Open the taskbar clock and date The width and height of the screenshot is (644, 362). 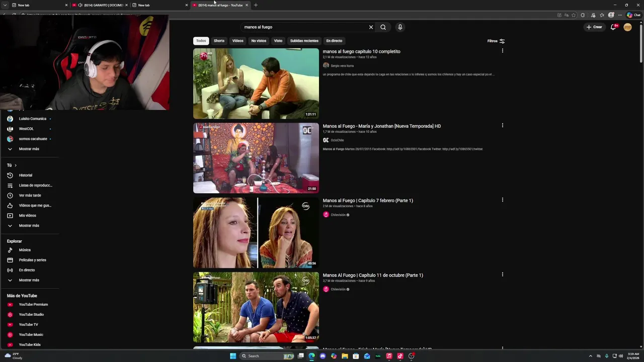tap(633, 356)
